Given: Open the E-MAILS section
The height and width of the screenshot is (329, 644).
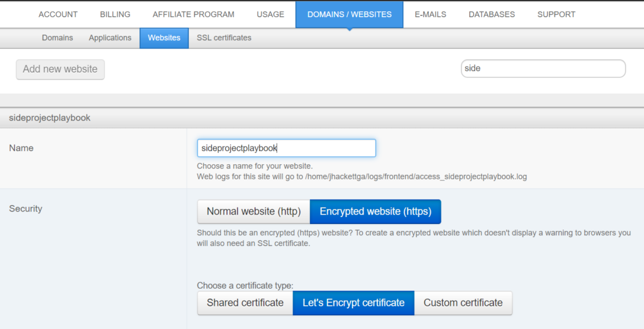Looking at the screenshot, I should 430,14.
